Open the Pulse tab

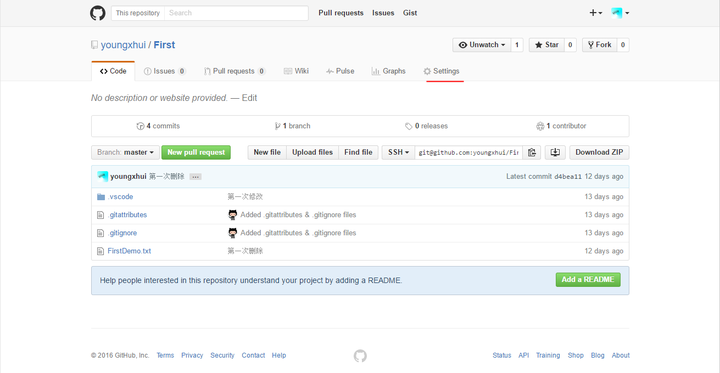(340, 71)
